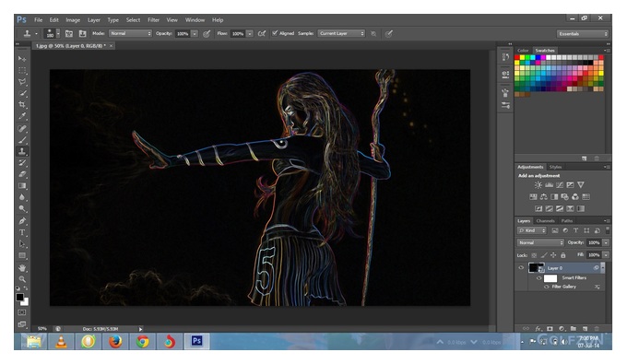This screenshot has width=627, height=364.
Task: Open the clone stamp Mode dropdown
Action: 130,33
